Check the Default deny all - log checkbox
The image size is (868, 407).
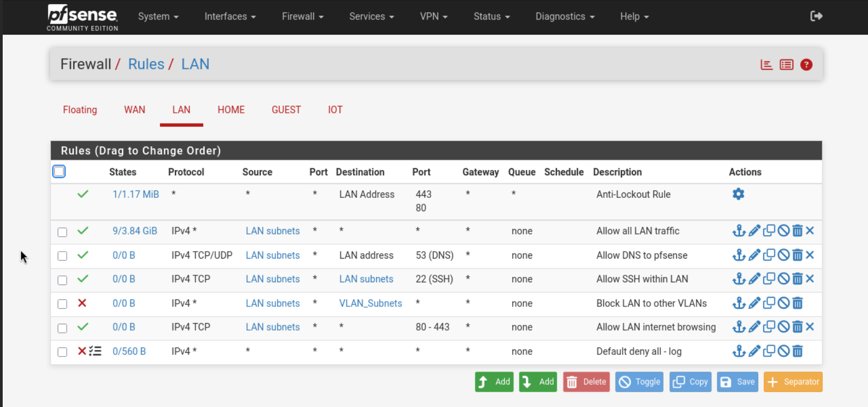(62, 352)
